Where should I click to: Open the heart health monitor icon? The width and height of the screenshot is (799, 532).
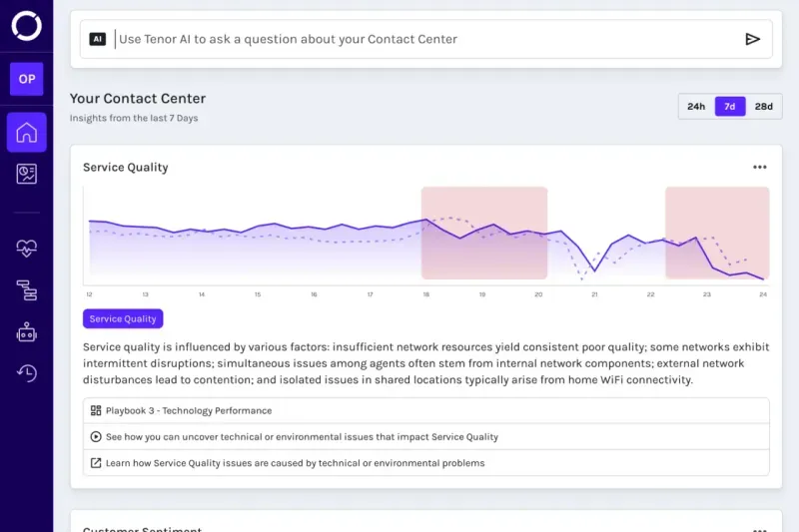coord(26,249)
